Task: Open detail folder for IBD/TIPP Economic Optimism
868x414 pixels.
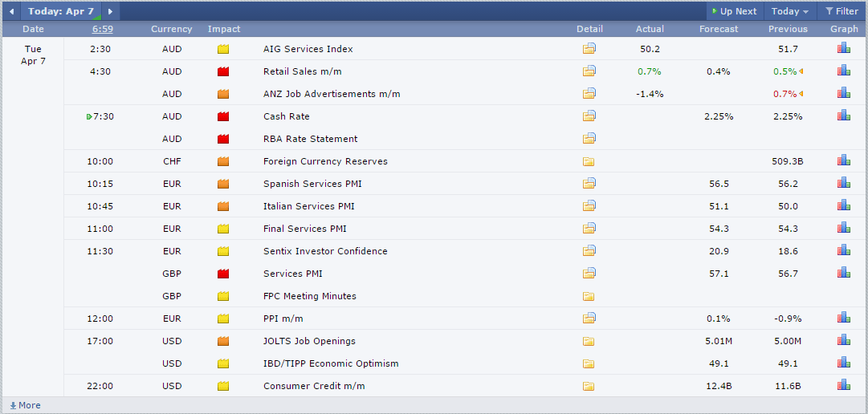Action: [589, 363]
